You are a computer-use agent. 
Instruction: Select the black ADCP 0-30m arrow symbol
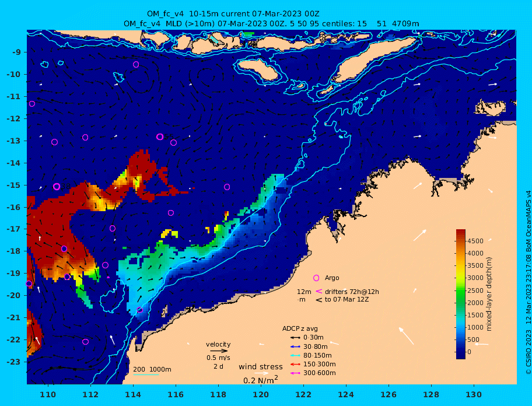(x=296, y=338)
